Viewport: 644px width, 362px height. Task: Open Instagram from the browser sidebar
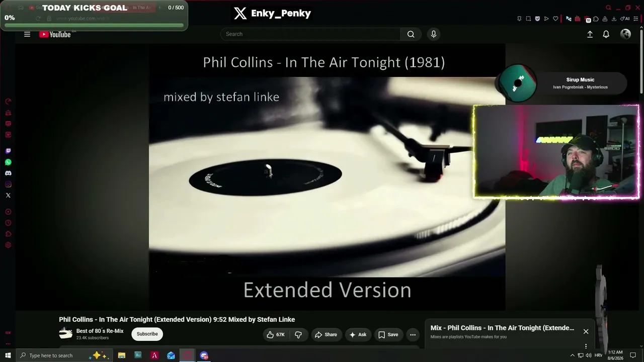pos(8,184)
